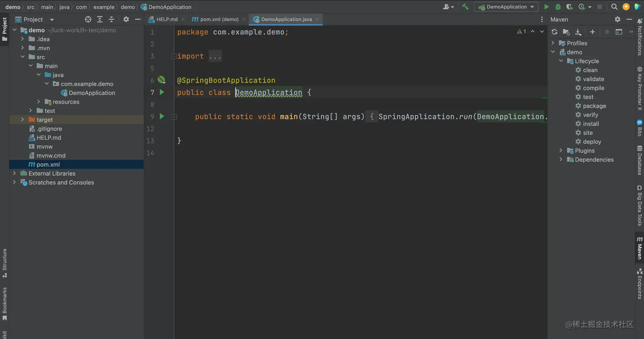Reload all Maven projects

554,32
